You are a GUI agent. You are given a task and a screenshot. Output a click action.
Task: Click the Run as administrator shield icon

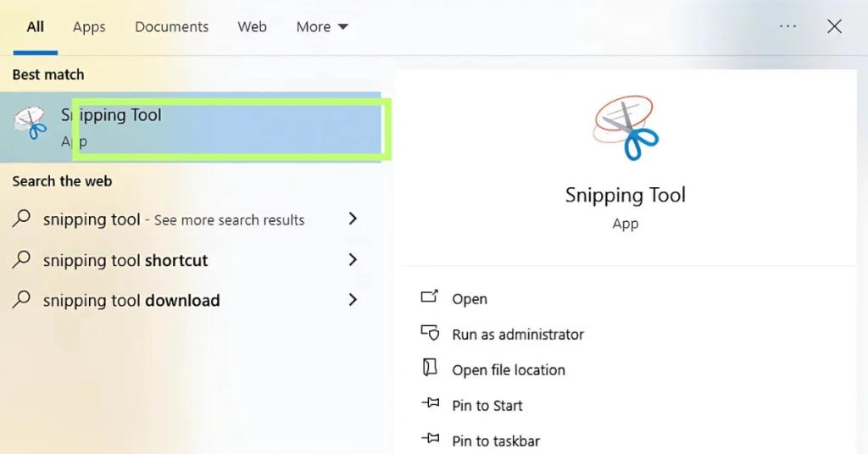tap(430, 332)
